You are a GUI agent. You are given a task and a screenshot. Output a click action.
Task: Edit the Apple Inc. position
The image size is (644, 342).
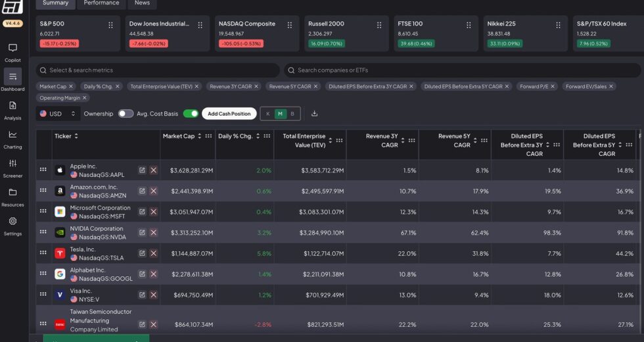pyautogui.click(x=142, y=170)
